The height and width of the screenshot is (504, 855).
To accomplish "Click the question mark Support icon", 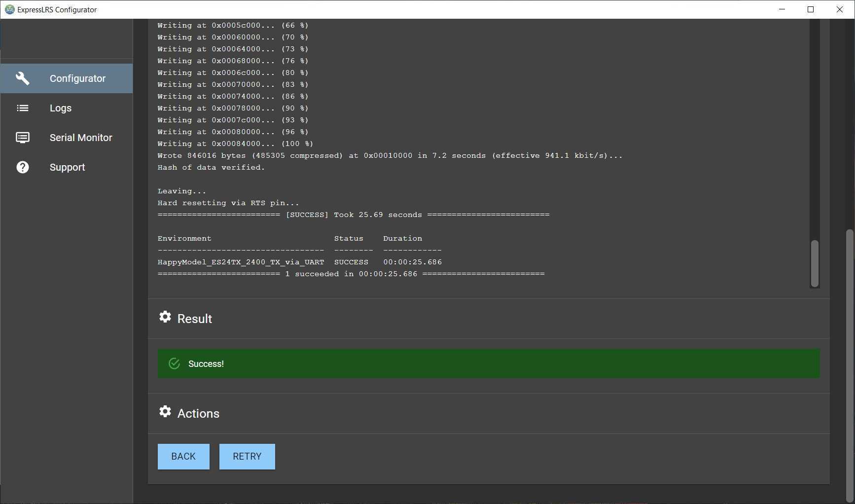I will tap(22, 167).
